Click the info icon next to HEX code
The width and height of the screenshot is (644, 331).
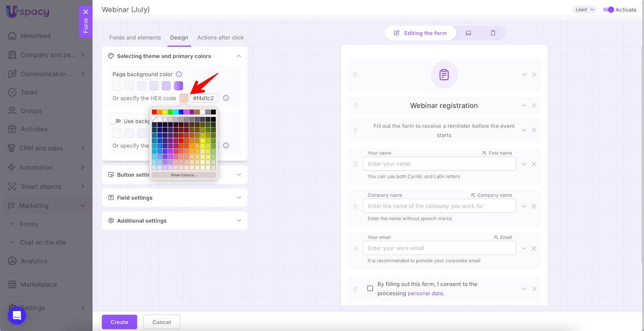(x=226, y=98)
